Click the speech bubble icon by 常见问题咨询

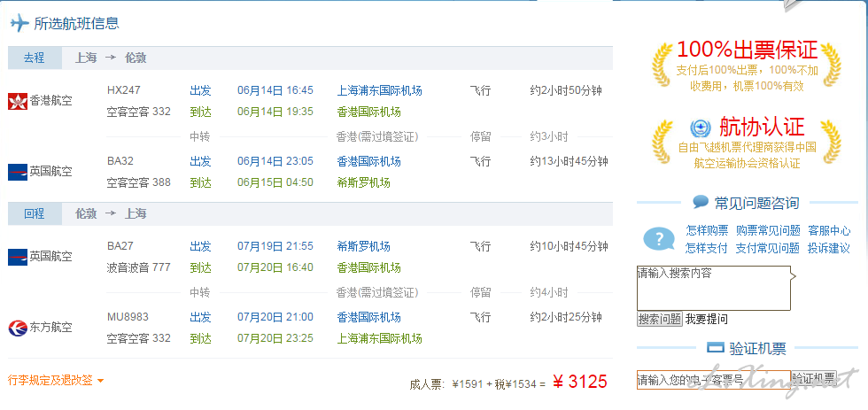[701, 202]
